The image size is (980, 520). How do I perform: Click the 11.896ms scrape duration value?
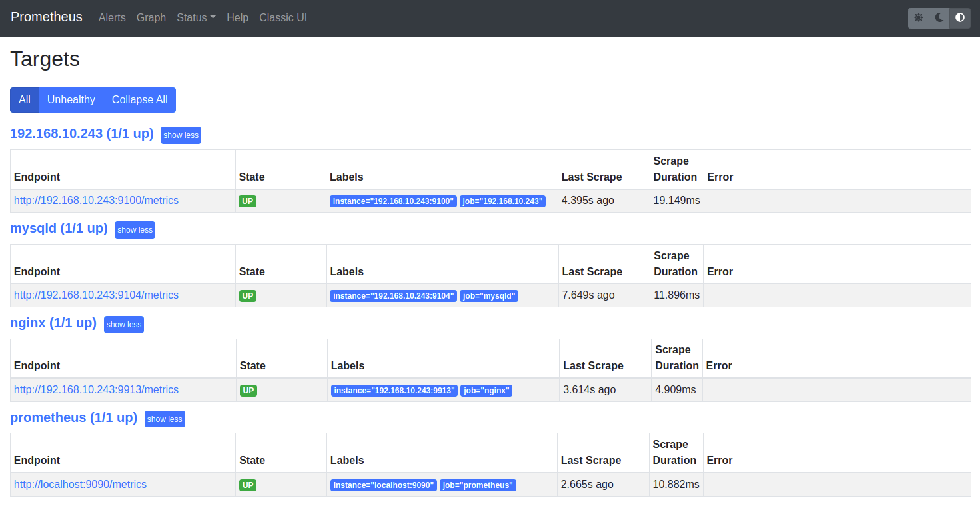677,295
